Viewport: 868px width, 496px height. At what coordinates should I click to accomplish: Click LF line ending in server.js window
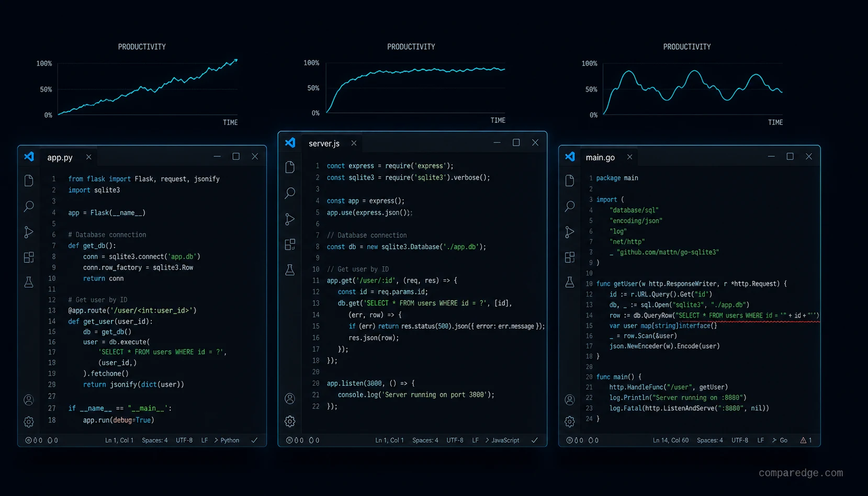[475, 441]
